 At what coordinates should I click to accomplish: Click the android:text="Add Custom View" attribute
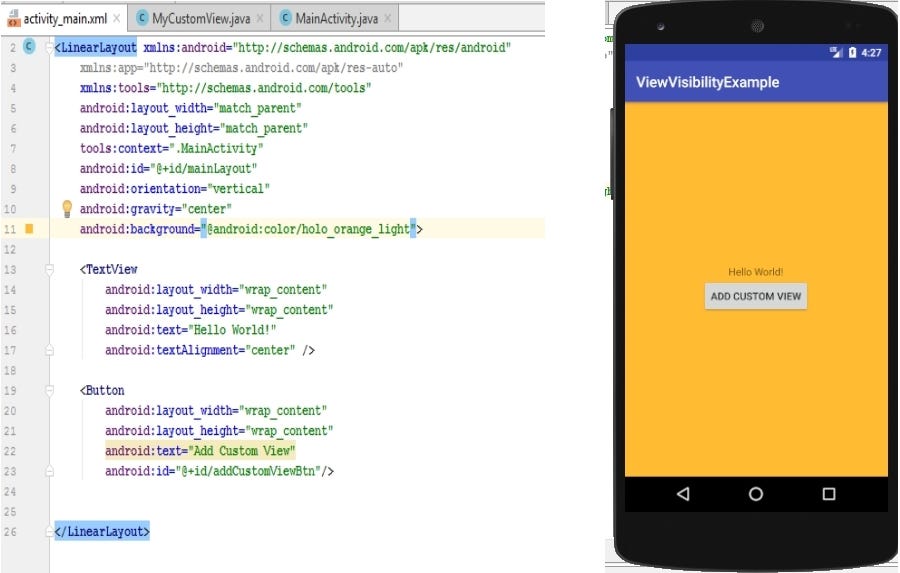pyautogui.click(x=200, y=451)
